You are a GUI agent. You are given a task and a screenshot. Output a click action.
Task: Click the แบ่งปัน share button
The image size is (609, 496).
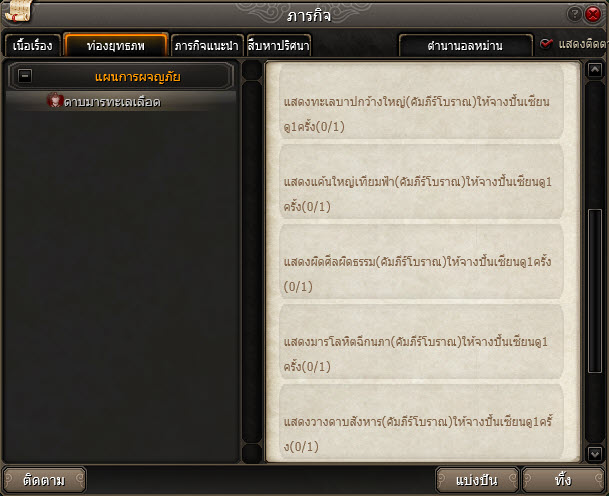click(x=477, y=480)
